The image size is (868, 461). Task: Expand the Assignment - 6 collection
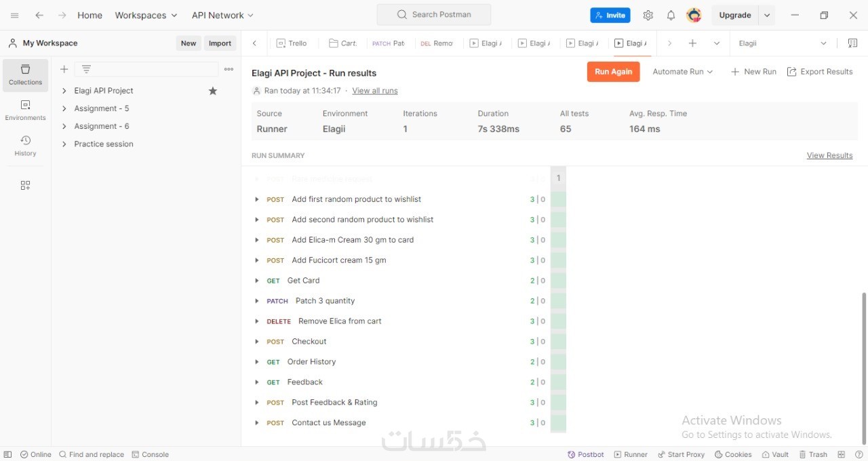click(x=64, y=126)
